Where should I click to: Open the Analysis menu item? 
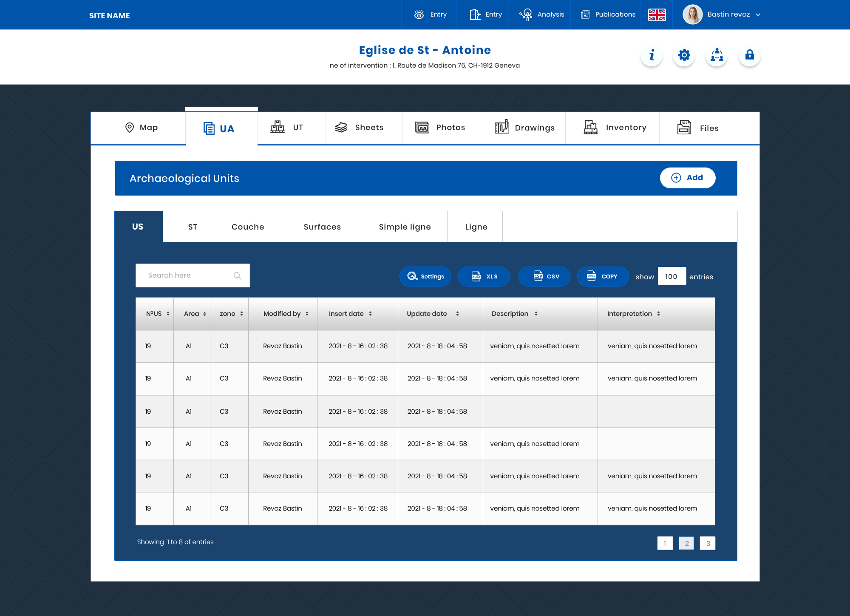[x=541, y=15]
